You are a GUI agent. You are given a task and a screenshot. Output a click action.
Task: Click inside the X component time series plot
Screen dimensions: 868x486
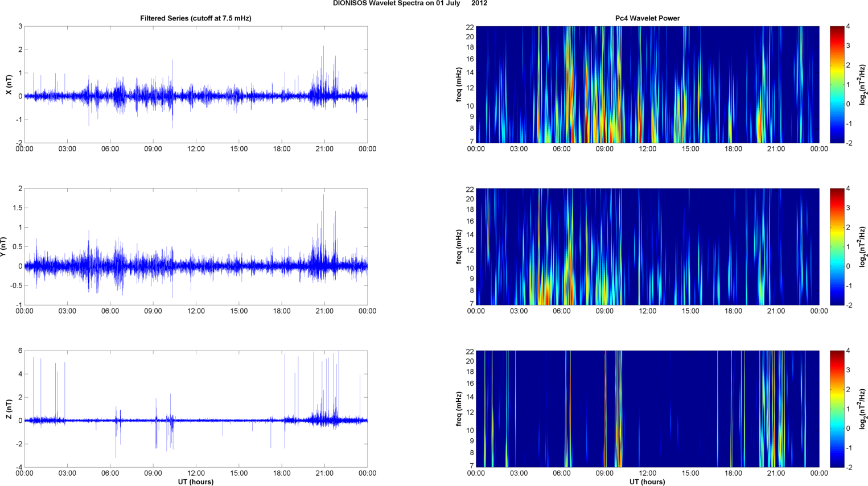(x=195, y=84)
